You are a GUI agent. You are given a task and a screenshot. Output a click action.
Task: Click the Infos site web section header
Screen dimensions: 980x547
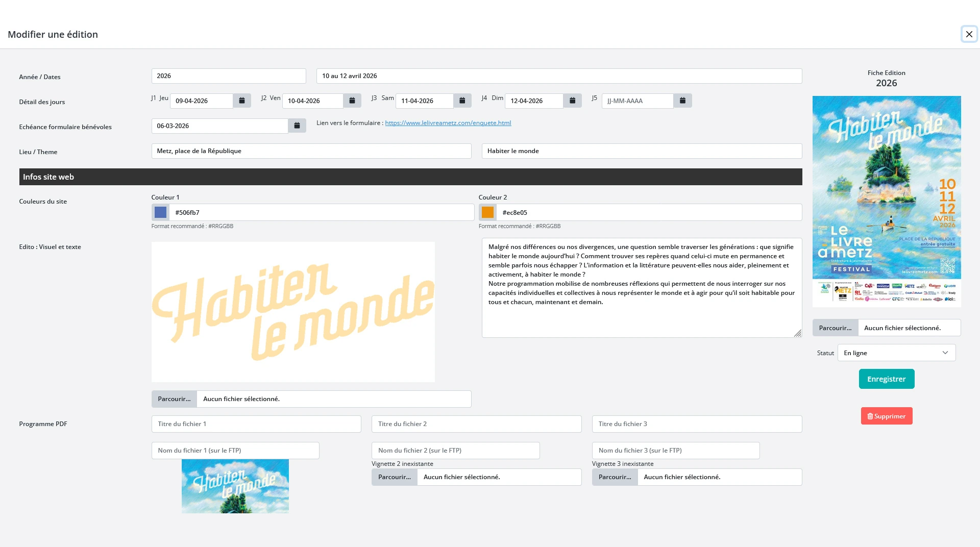[48, 177]
